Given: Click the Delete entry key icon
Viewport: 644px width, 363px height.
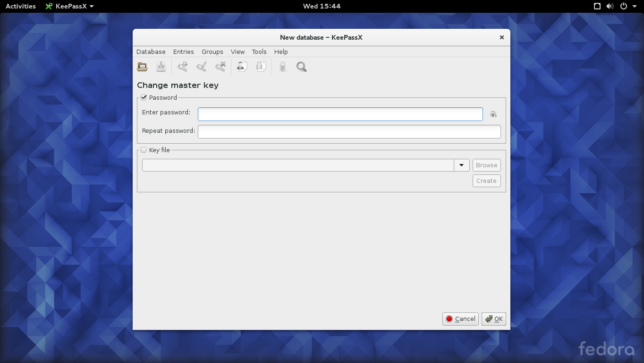Looking at the screenshot, I should [x=220, y=67].
